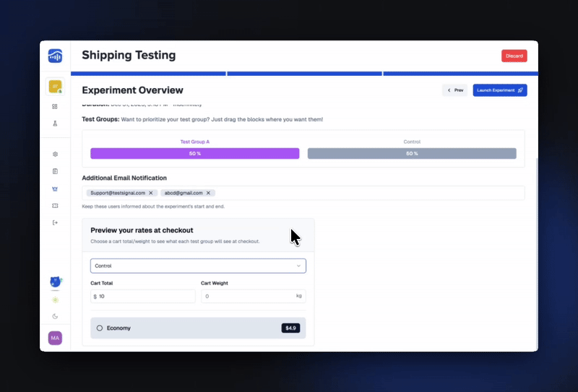This screenshot has width=578, height=392.
Task: Click the Experiment Overview heading
Action: click(x=132, y=90)
